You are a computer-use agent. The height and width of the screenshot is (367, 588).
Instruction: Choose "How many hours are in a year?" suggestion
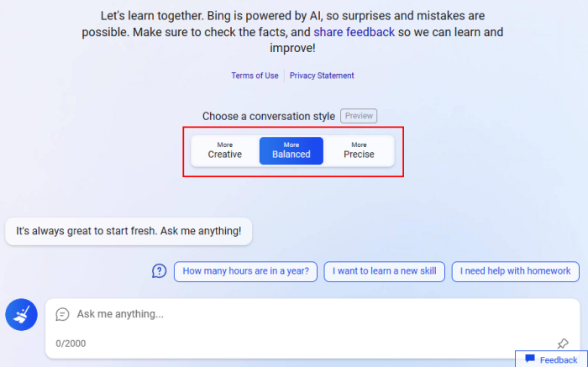[245, 271]
